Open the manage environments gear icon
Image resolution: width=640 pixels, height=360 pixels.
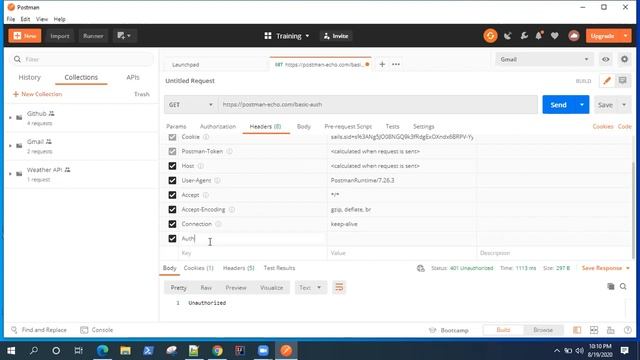(x=624, y=60)
